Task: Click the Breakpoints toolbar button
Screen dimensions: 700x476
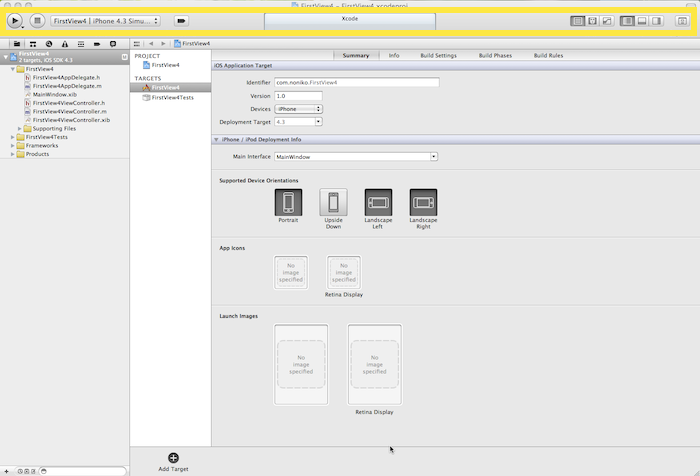Action: pyautogui.click(x=181, y=21)
